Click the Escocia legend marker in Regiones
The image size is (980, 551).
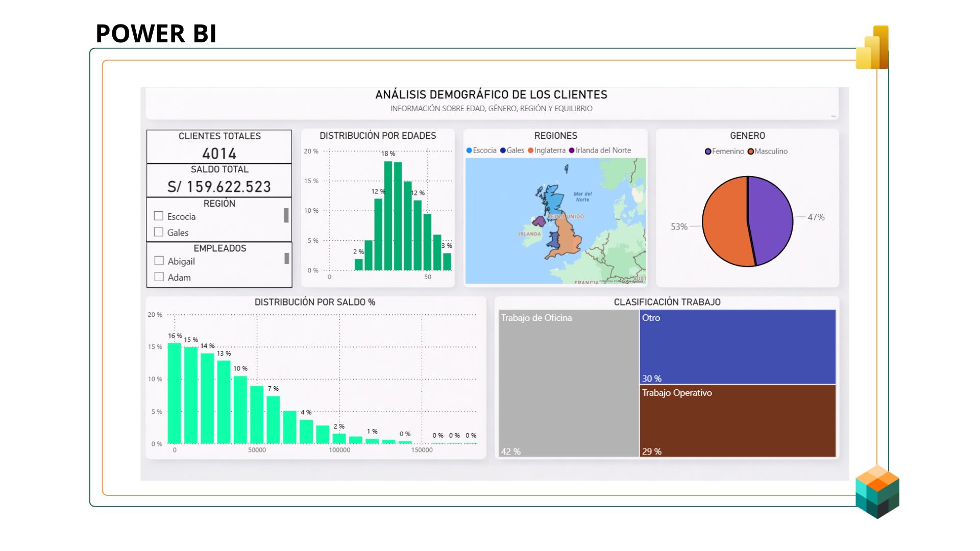pyautogui.click(x=469, y=151)
